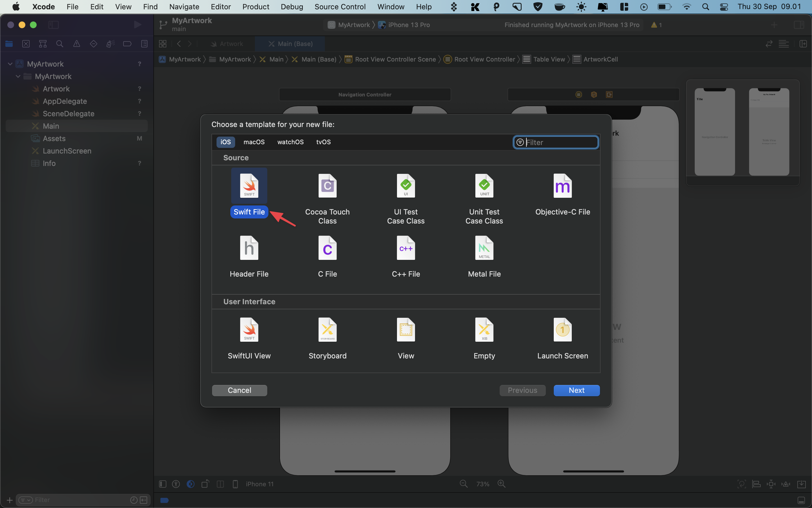This screenshot has height=508, width=812.
Task: Switch to the macOS platform tab
Action: (254, 142)
